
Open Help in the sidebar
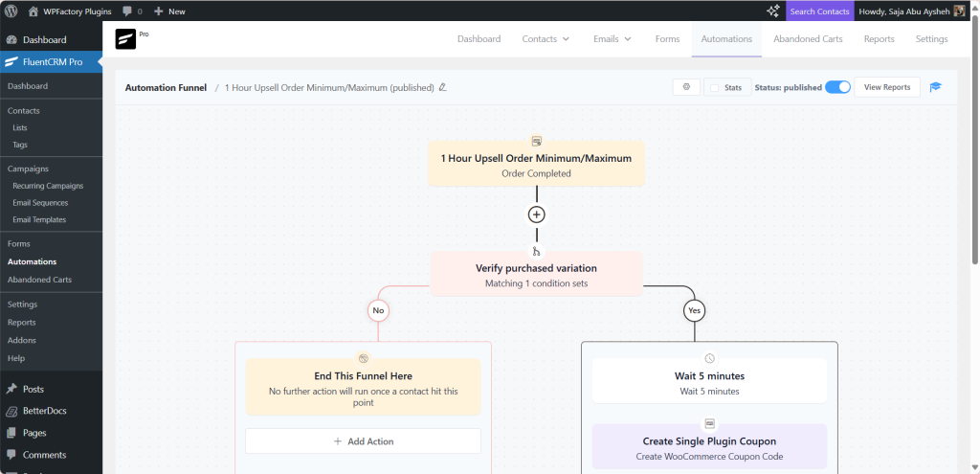[16, 358]
